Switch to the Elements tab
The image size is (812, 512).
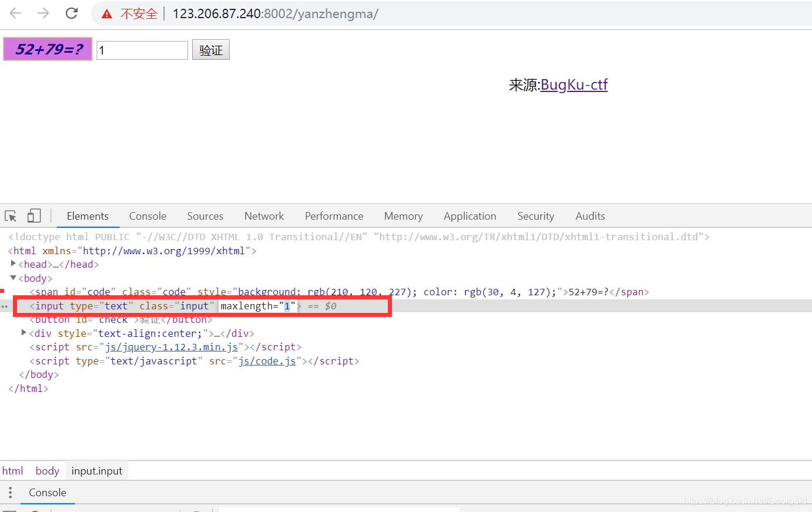88,216
